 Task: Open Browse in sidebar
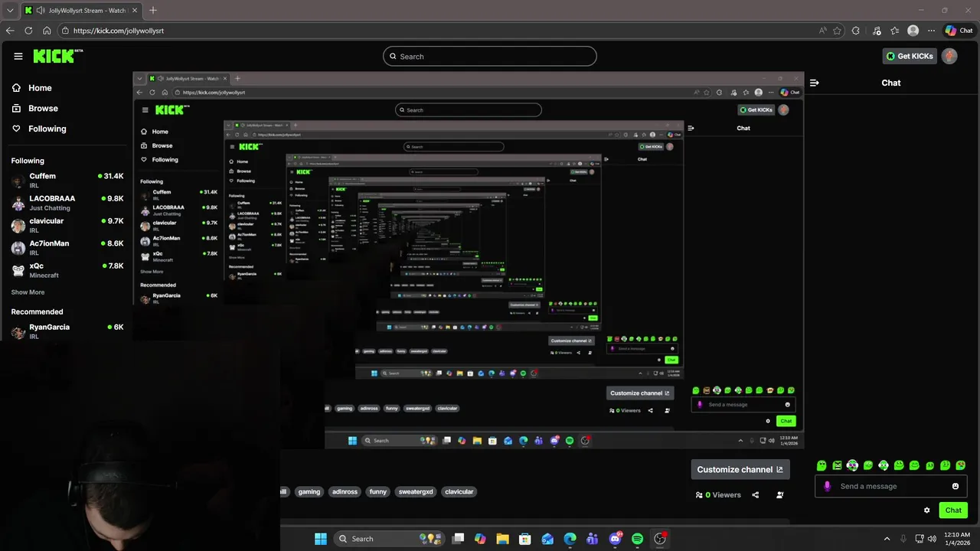click(x=34, y=109)
